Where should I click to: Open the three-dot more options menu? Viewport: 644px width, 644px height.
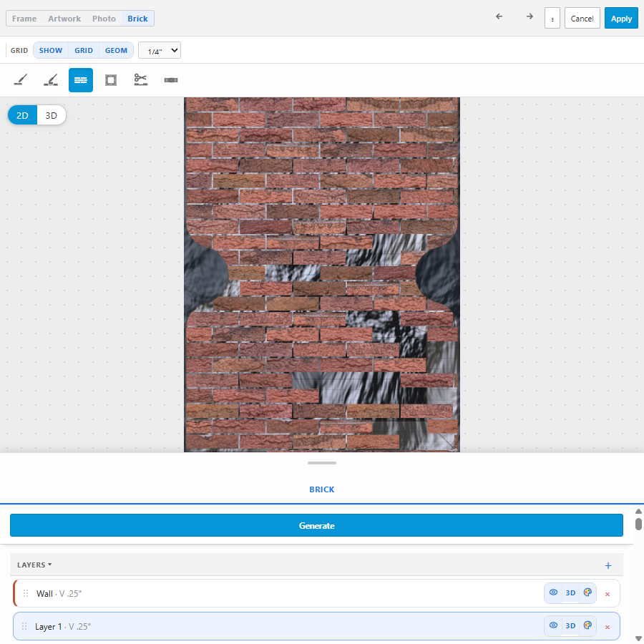pos(552,19)
